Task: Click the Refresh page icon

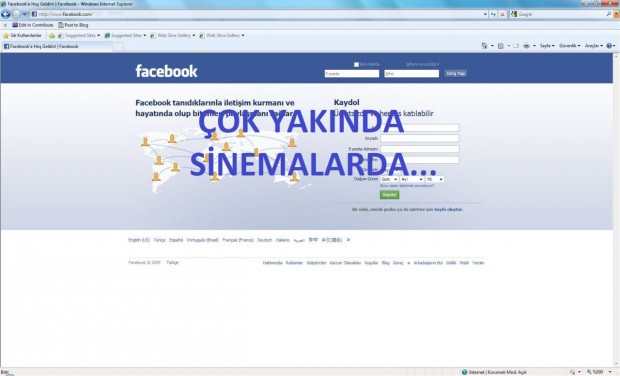Action: (493, 14)
